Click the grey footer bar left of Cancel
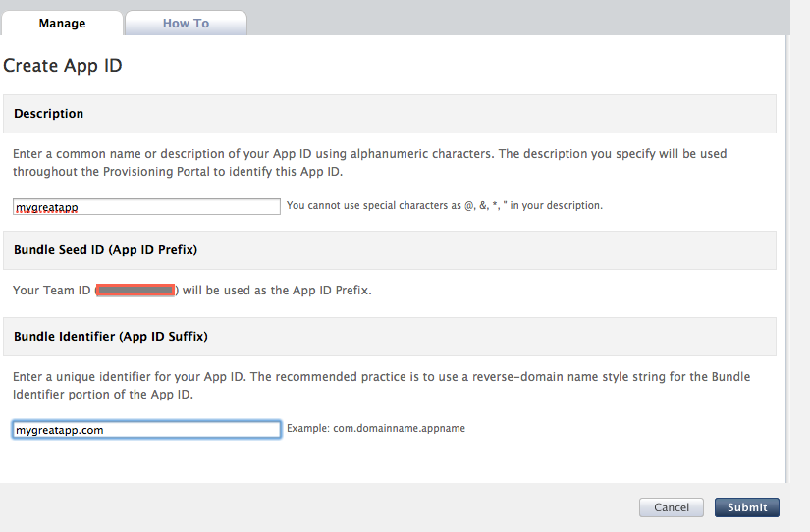This screenshot has width=810, height=532. 314,507
